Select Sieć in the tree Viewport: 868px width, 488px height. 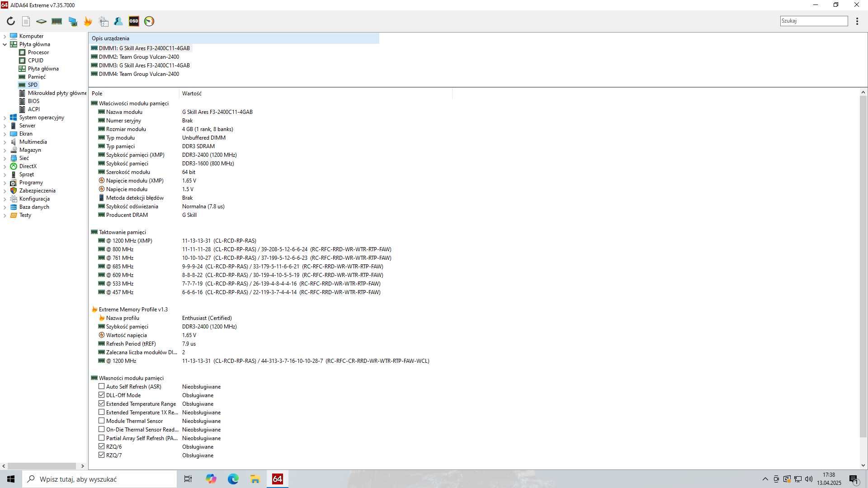click(24, 158)
